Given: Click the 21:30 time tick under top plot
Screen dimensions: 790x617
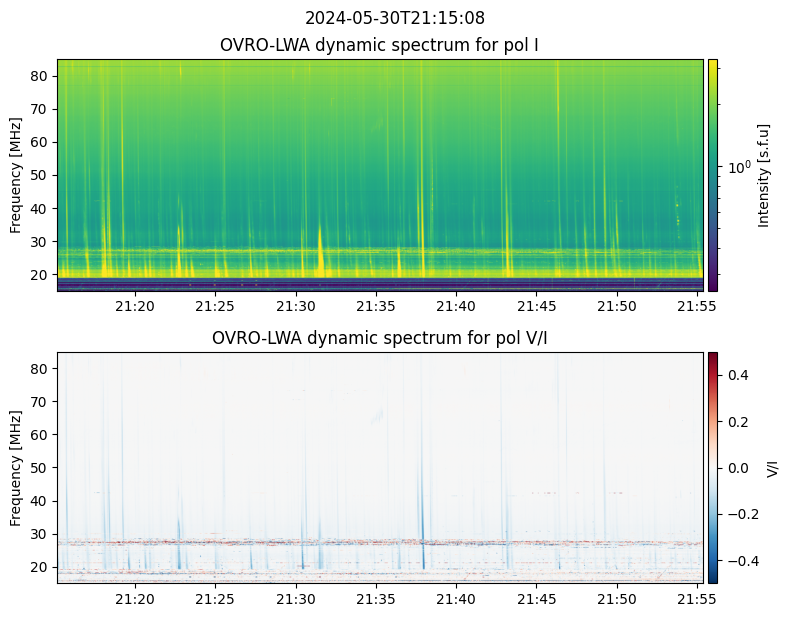Looking at the screenshot, I should [296, 306].
